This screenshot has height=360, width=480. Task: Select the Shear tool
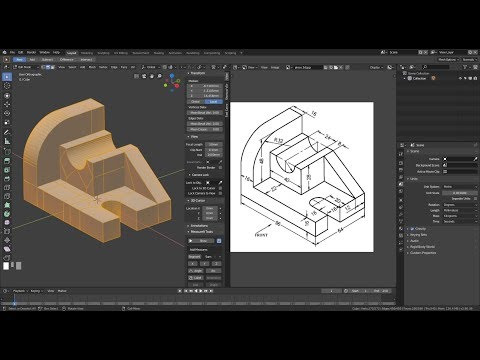tap(7, 249)
